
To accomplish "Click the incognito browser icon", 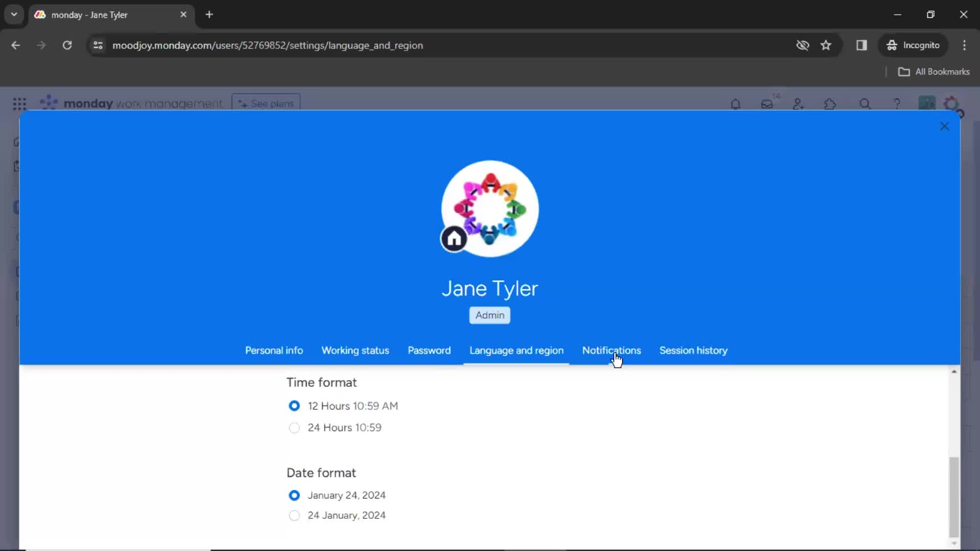I will pos(892,46).
